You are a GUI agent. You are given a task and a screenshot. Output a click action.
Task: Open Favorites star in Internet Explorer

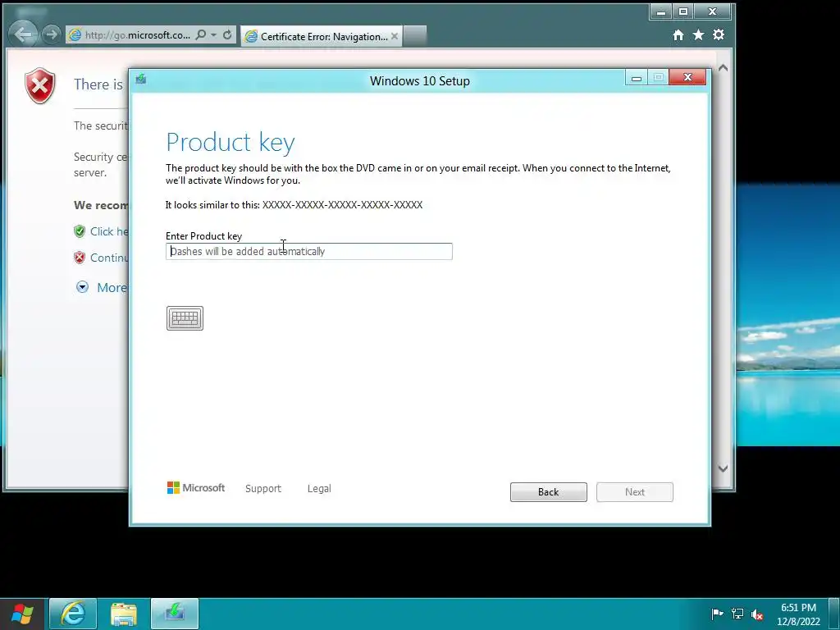(x=699, y=34)
